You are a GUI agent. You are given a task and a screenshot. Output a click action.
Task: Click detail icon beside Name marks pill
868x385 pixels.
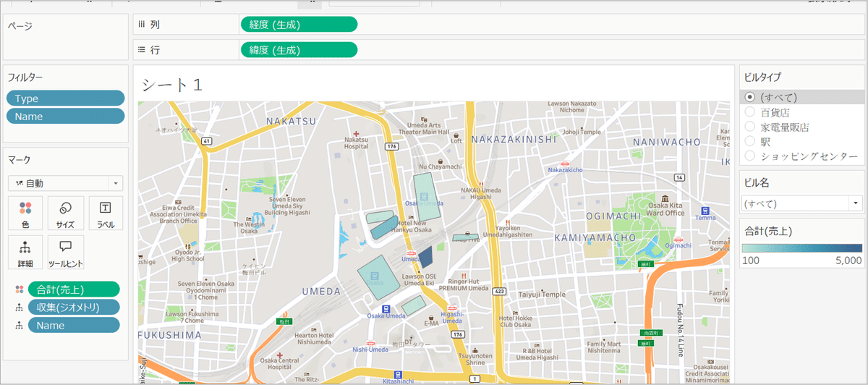point(18,326)
